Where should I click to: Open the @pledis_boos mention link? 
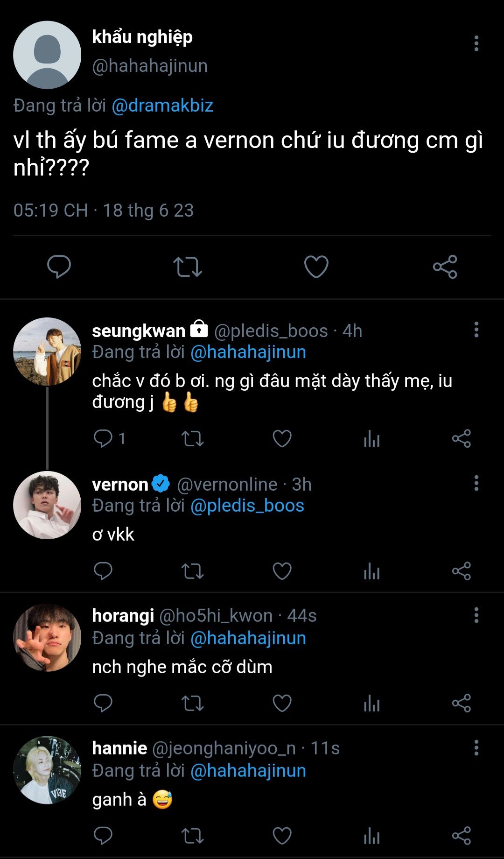click(247, 506)
